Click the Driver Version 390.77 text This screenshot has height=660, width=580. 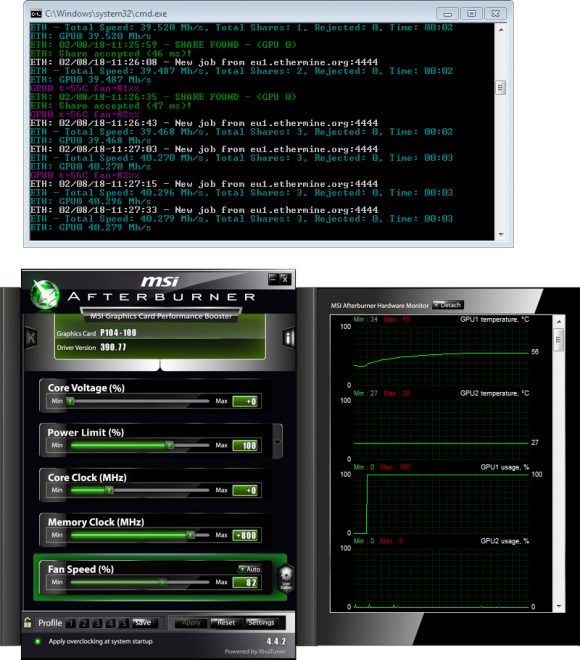click(91, 347)
